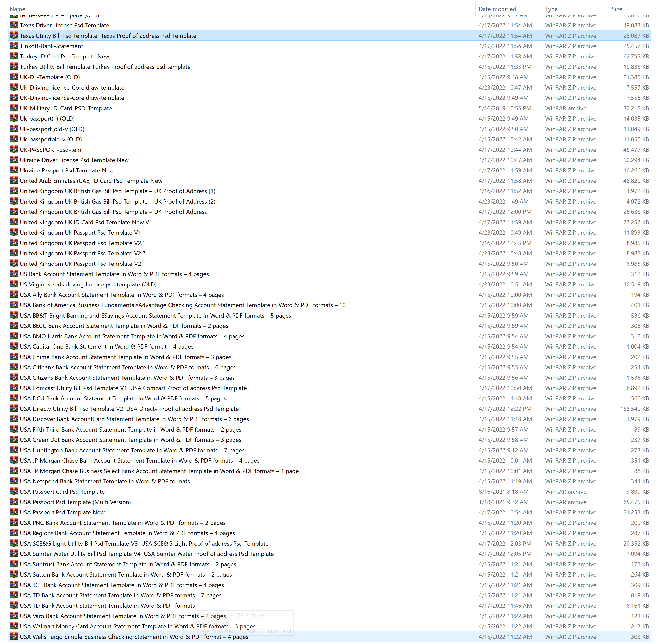
Task: Click the icon beside UK-DL-Template (OLD)
Action: point(14,77)
